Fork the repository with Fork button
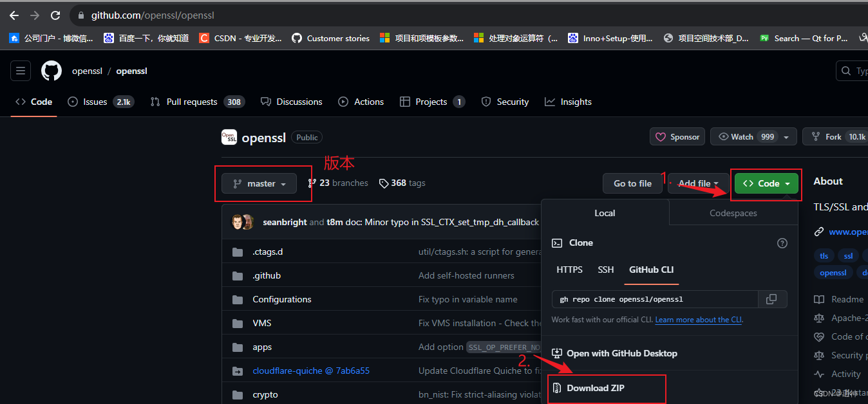Screen dimensions: 868x404 [835, 136]
